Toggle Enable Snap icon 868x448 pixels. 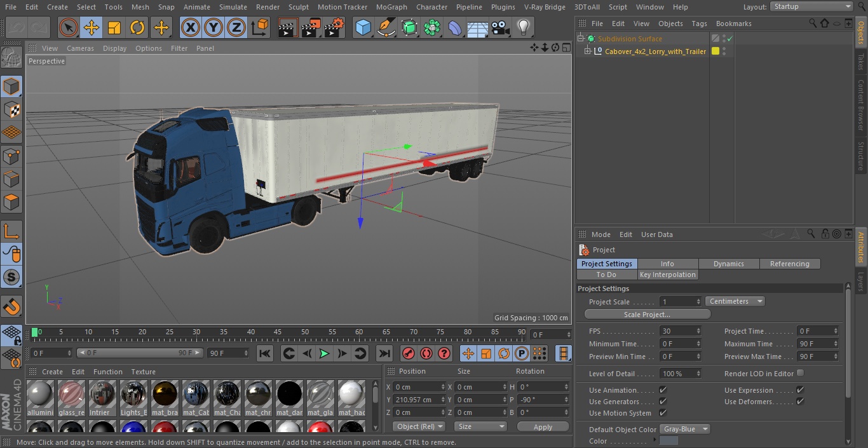11,306
